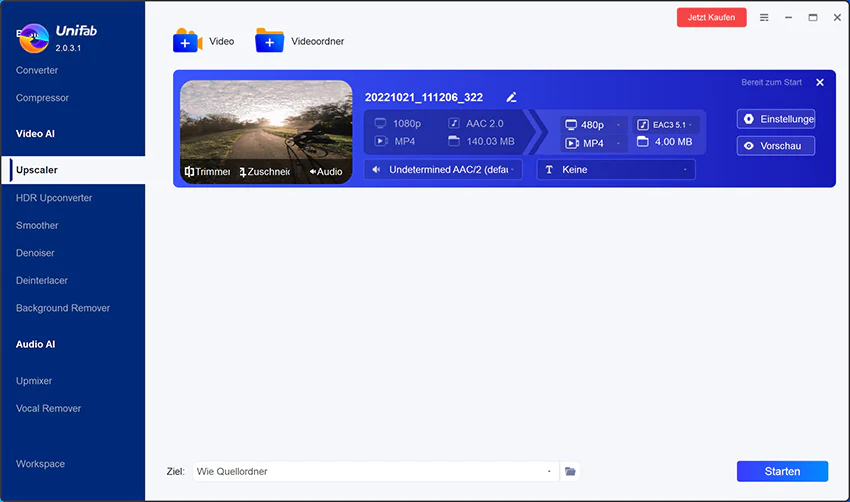Open the hamburger menu icon
This screenshot has width=850, height=502.
[x=764, y=17]
